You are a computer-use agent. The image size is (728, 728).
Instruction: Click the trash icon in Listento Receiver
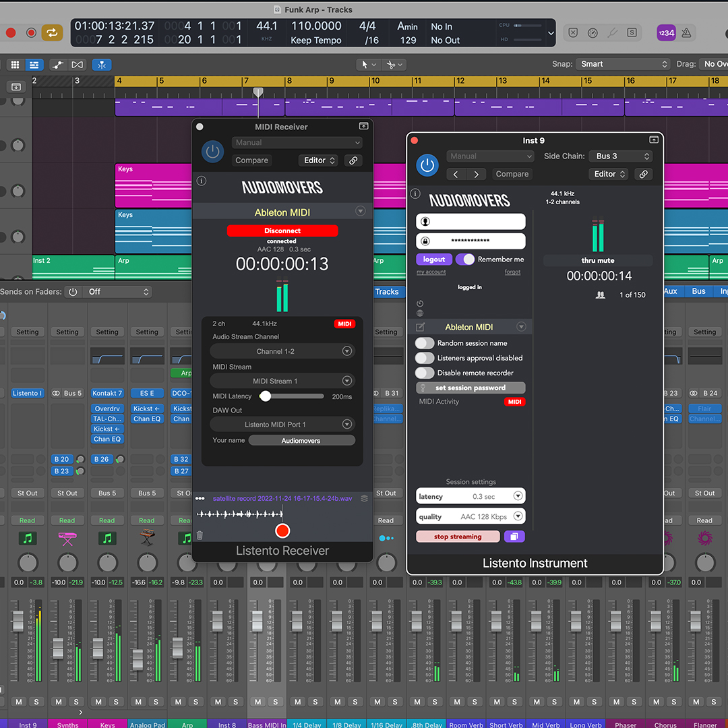coord(200,535)
